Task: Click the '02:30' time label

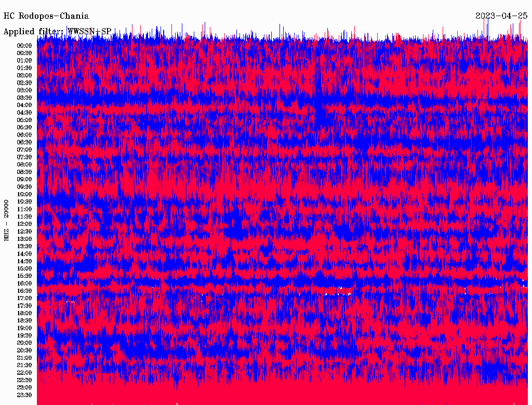Action: point(24,83)
